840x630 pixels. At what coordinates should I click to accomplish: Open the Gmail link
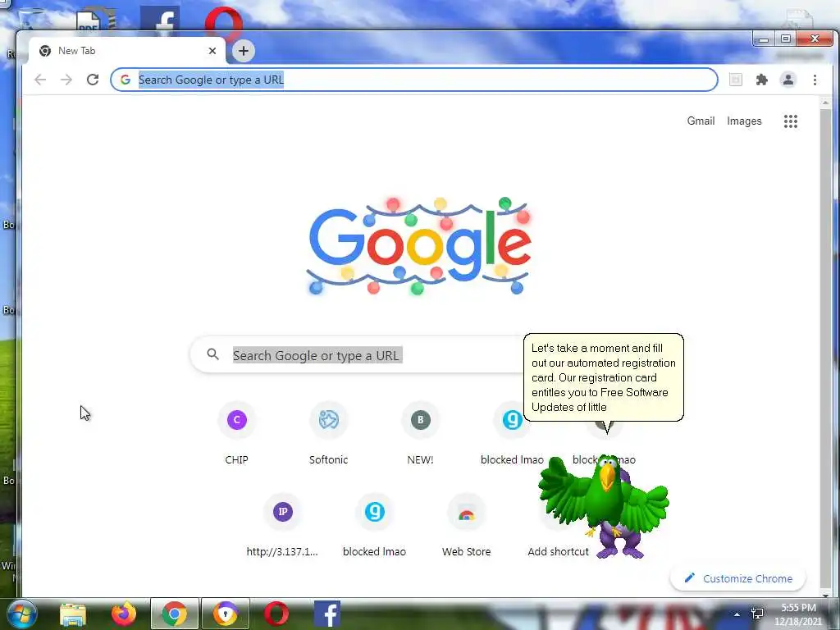point(701,121)
